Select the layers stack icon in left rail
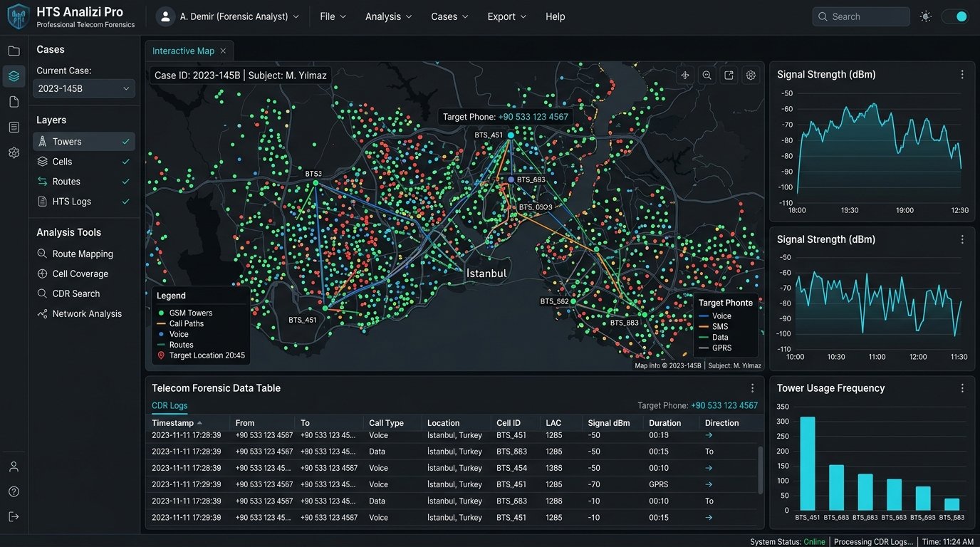 pos(14,76)
